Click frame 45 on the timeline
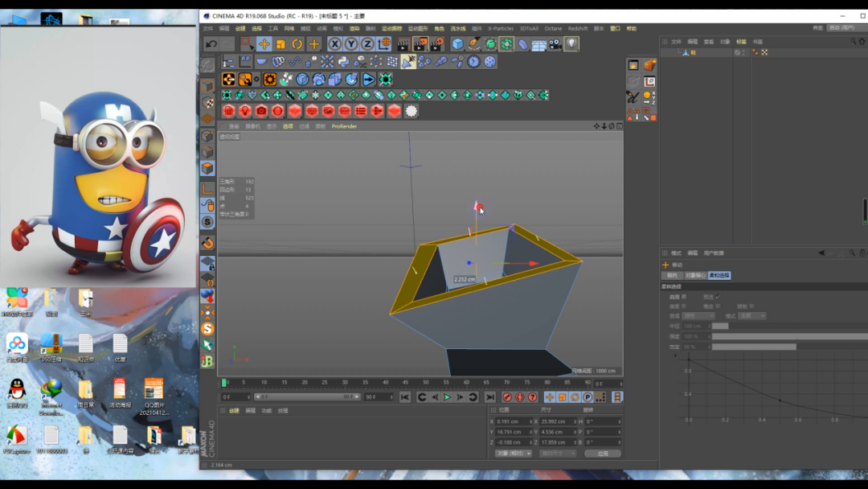The height and width of the screenshot is (489, 868). coord(405,382)
